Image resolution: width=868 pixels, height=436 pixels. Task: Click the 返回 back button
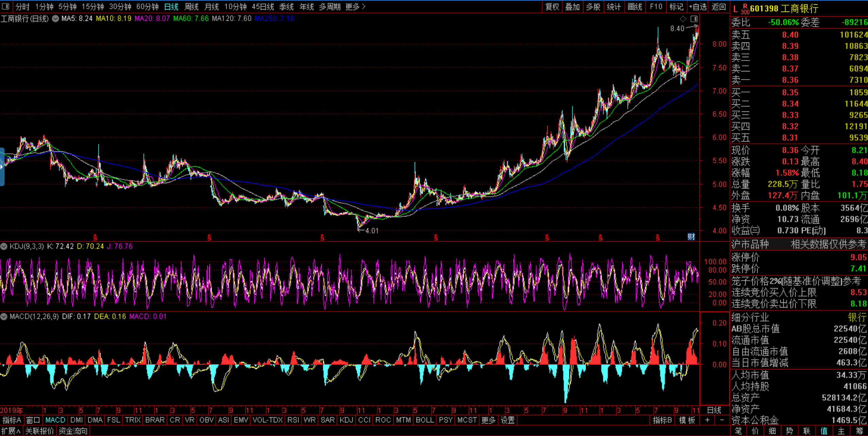[x=719, y=6]
